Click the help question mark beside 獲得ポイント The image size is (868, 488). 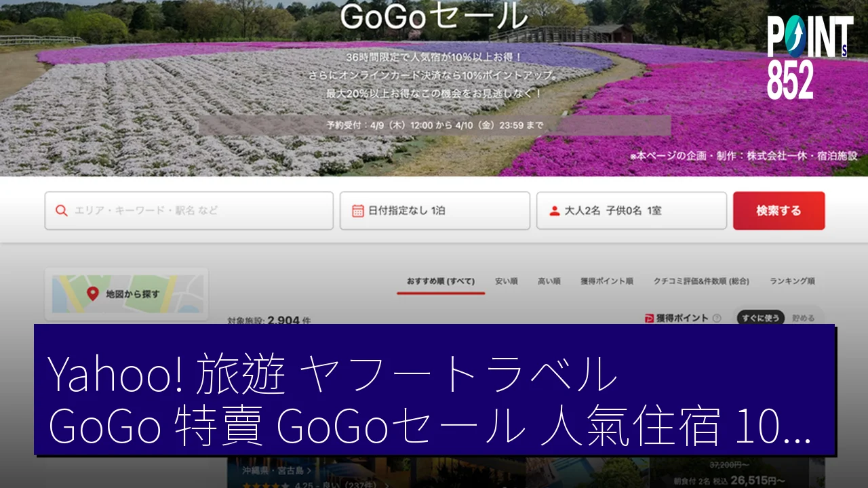[x=717, y=318]
